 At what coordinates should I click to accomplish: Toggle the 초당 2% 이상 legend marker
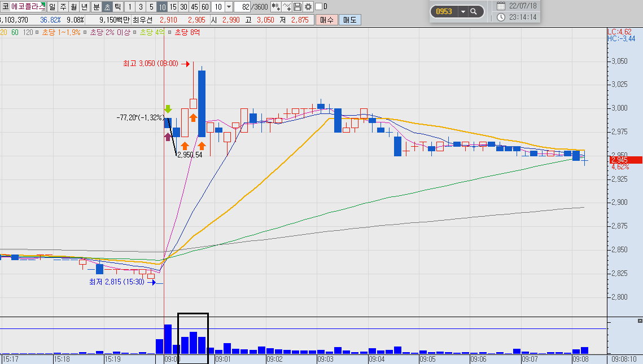[85, 32]
